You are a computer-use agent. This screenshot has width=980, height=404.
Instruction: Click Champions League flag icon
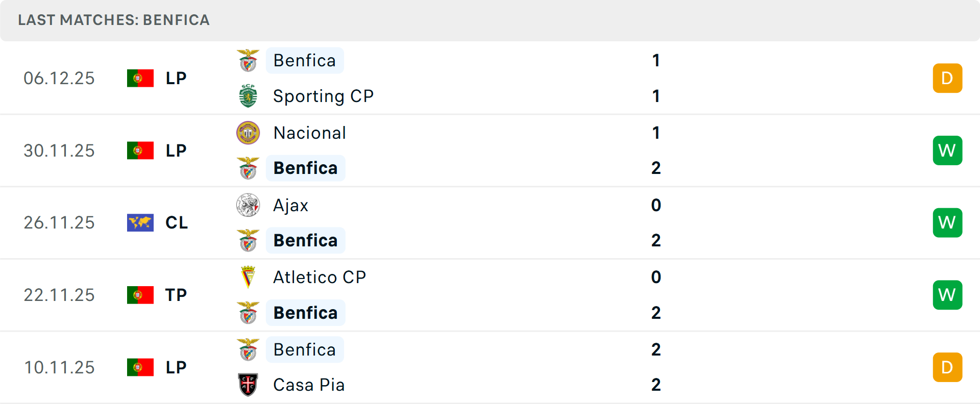click(140, 222)
